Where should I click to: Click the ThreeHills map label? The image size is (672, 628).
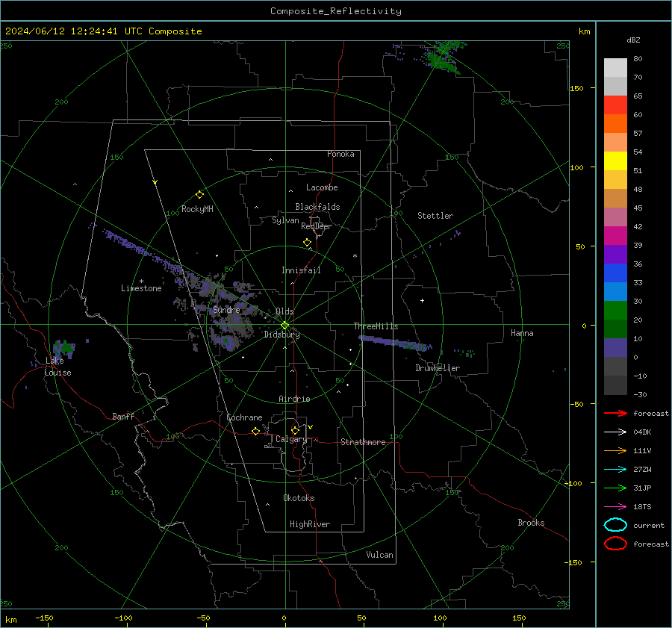click(x=376, y=326)
